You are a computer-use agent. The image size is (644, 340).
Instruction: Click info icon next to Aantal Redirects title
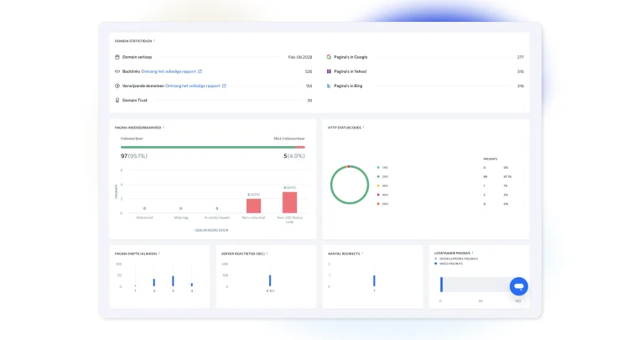click(x=362, y=254)
